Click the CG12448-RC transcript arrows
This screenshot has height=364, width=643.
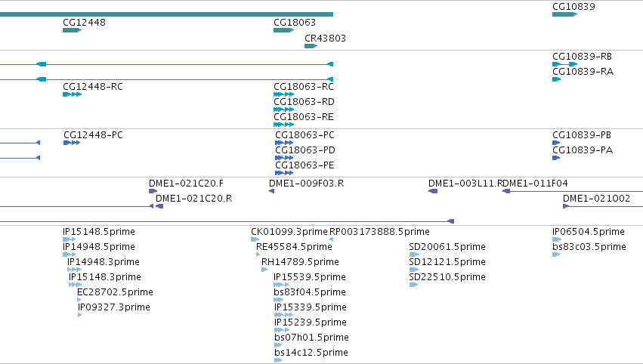[x=73, y=94]
